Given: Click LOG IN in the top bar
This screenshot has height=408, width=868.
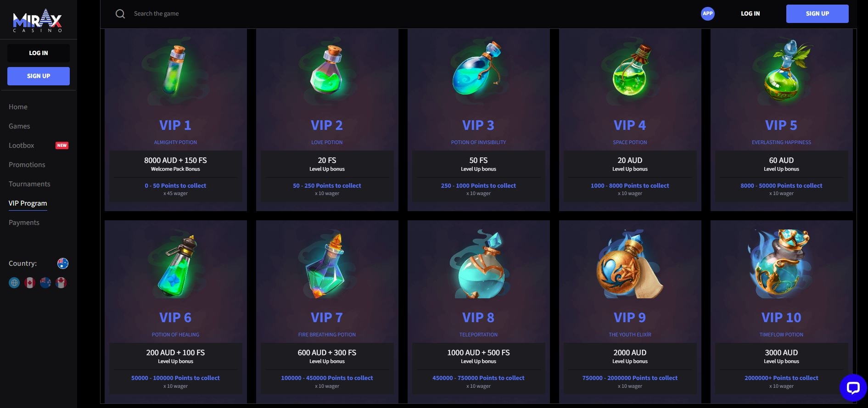Looking at the screenshot, I should [x=750, y=14].
